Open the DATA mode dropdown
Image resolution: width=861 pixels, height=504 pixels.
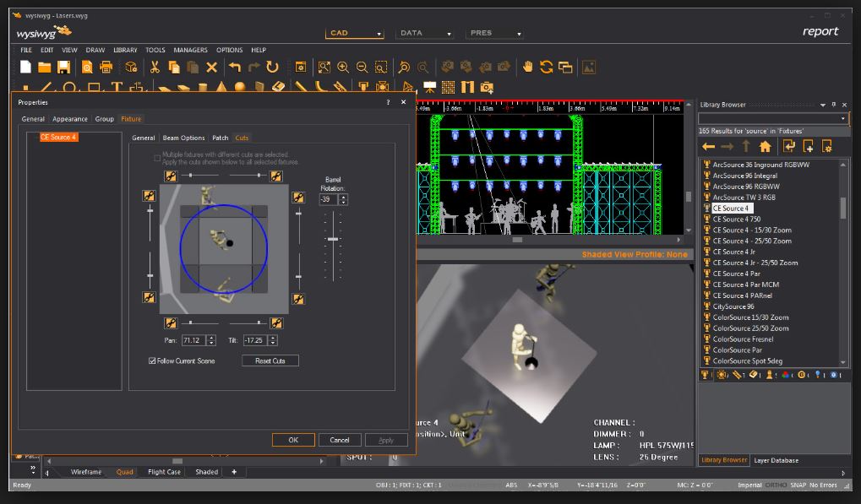pos(449,34)
